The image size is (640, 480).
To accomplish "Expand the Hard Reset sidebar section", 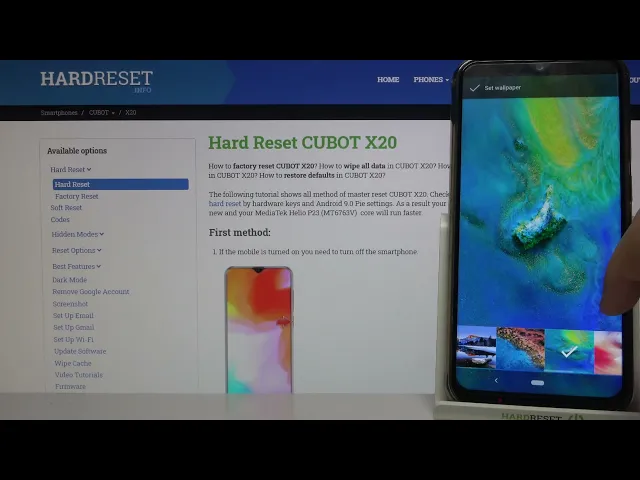I will coord(71,169).
